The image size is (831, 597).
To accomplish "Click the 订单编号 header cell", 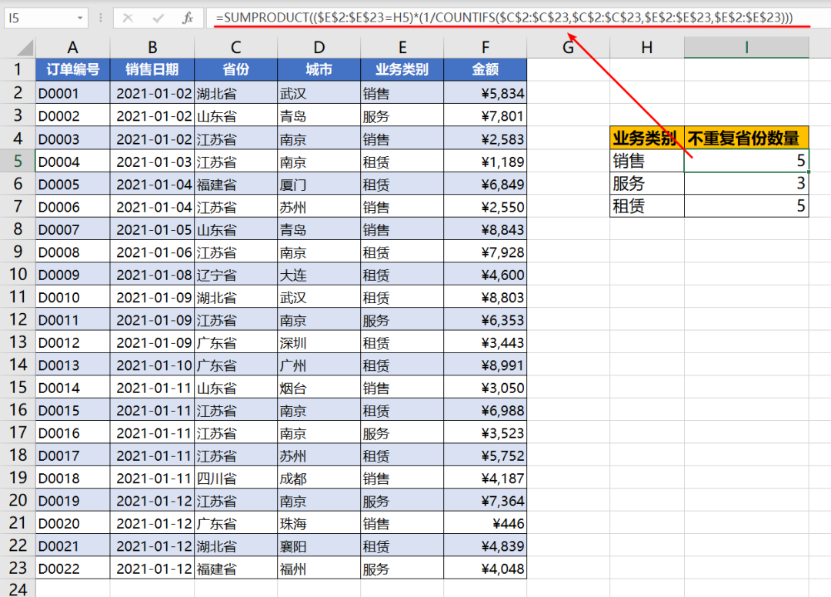I will tap(73, 69).
